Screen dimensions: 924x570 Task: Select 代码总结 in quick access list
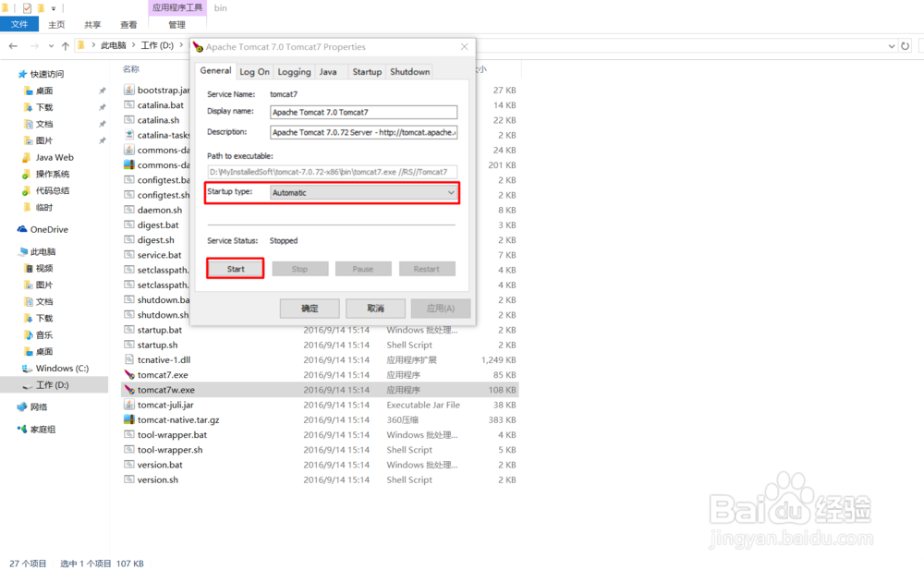53,190
